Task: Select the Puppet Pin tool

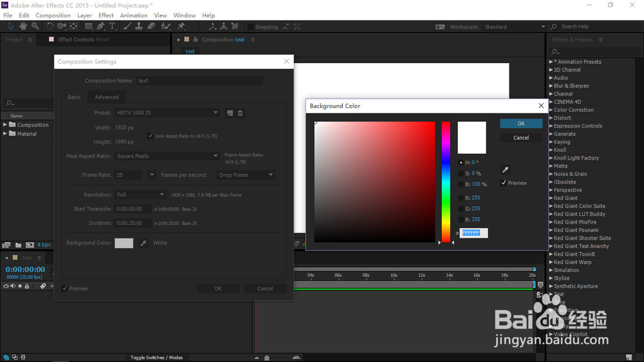Action: click(181, 26)
